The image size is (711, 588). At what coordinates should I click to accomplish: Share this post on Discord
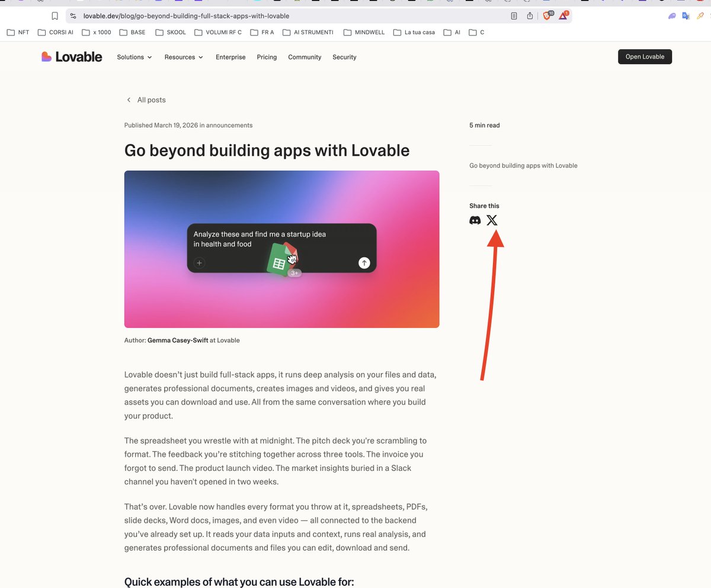click(x=475, y=220)
